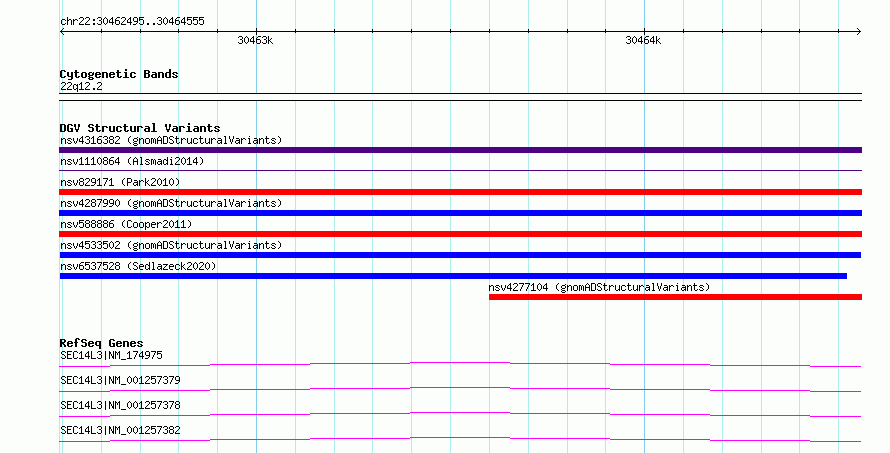The height and width of the screenshot is (453, 890).
Task: Click the blue nsv4533502 variant bar
Action: (x=460, y=255)
